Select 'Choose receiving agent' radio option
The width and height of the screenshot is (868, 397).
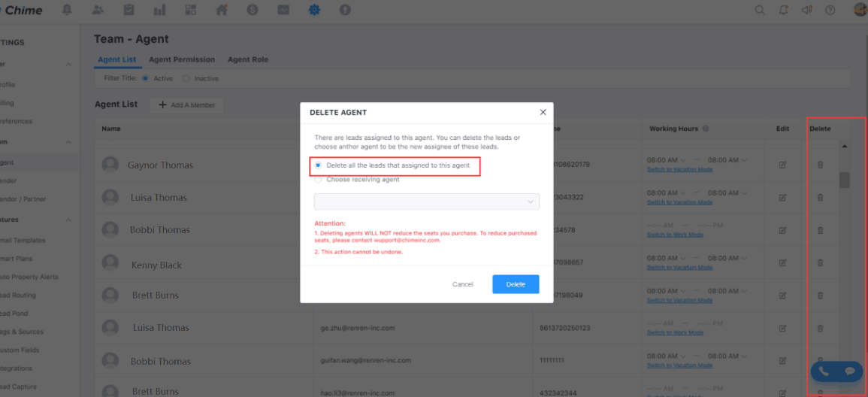pos(319,180)
